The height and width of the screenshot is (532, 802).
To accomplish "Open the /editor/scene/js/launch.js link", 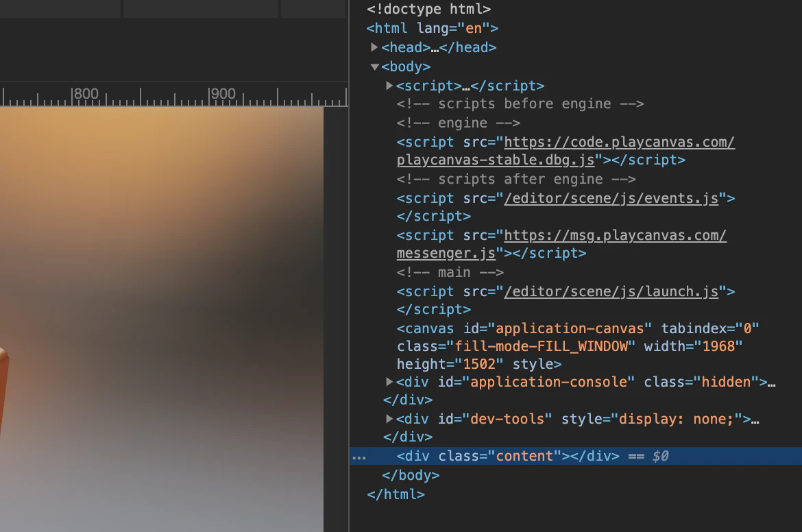I will 611,291.
